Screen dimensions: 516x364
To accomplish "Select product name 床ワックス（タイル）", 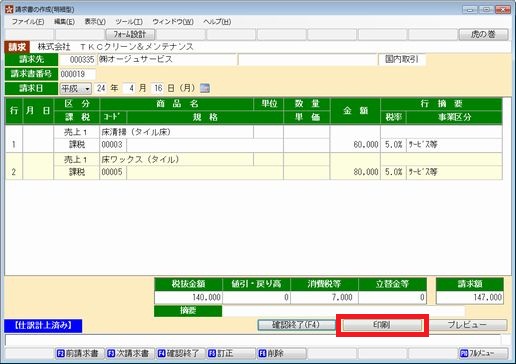I will pos(176,159).
